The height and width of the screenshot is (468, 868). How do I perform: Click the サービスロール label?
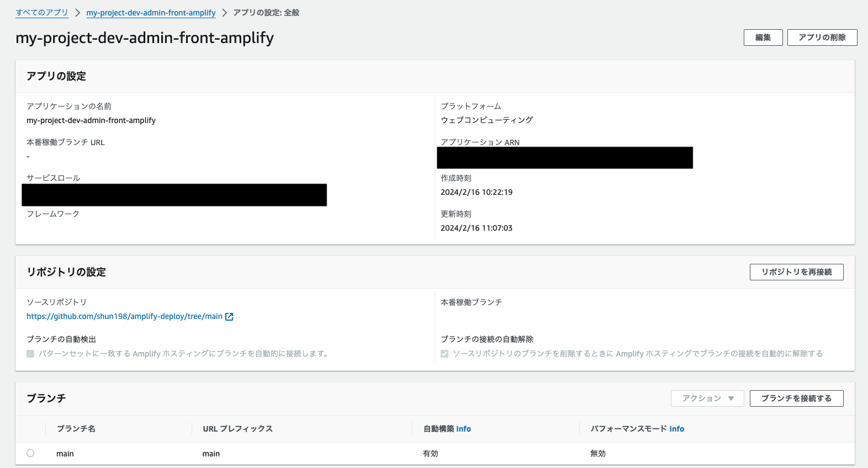pyautogui.click(x=54, y=178)
